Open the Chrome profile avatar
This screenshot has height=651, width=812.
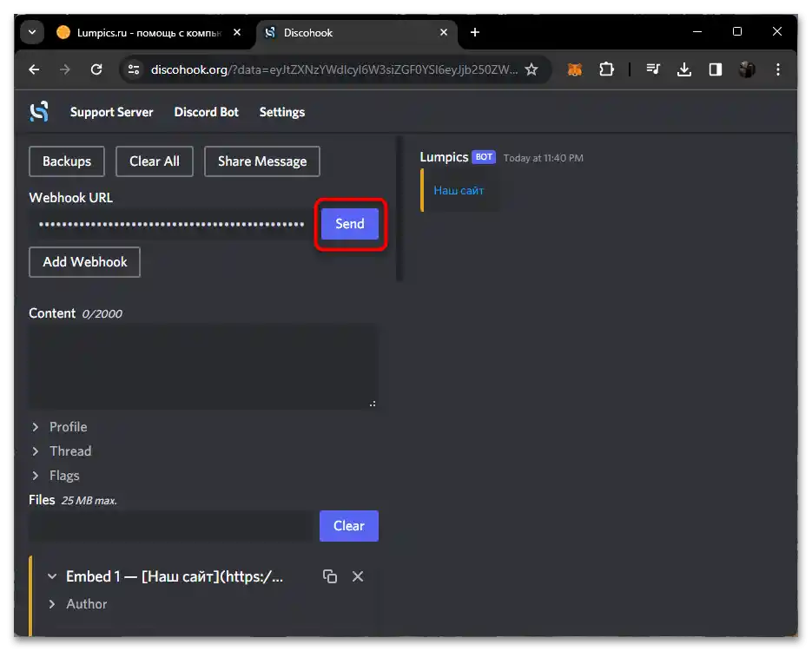pyautogui.click(x=747, y=69)
